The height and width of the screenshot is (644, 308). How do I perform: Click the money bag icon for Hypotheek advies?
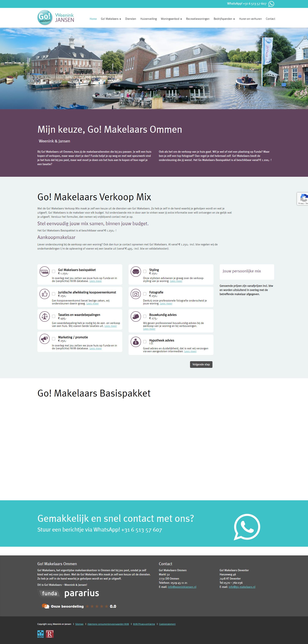(x=136, y=342)
